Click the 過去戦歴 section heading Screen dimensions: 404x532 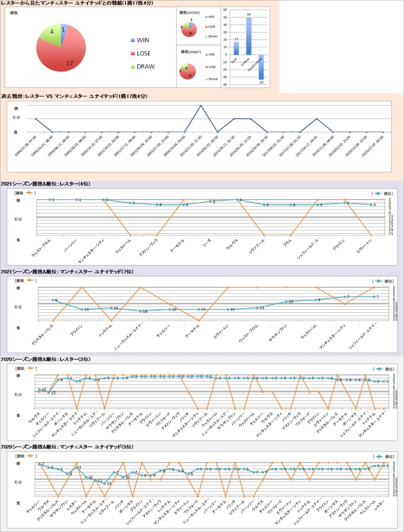pos(74,96)
